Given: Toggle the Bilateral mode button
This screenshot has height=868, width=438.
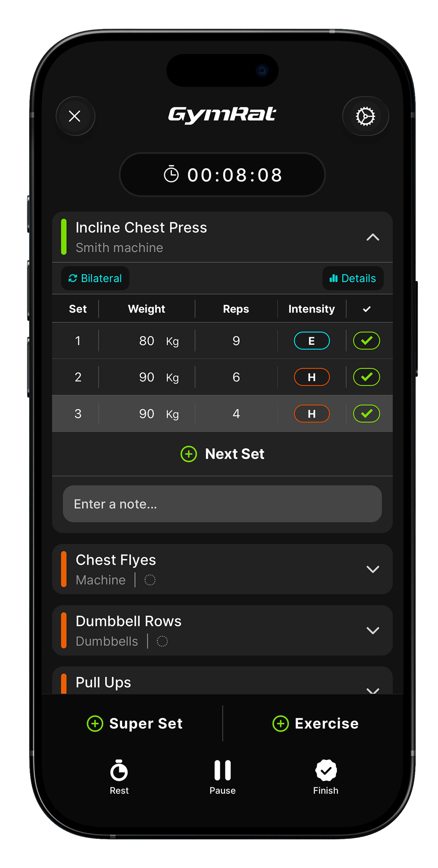Looking at the screenshot, I should pos(95,278).
